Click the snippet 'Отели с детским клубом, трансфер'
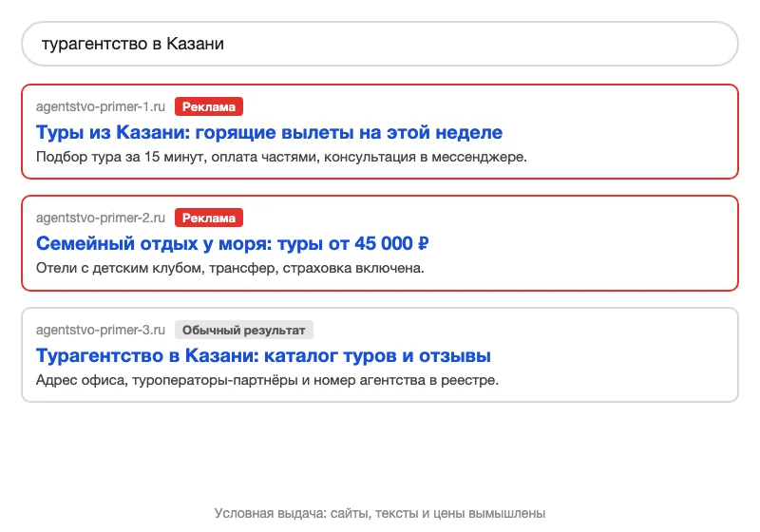 pos(230,268)
